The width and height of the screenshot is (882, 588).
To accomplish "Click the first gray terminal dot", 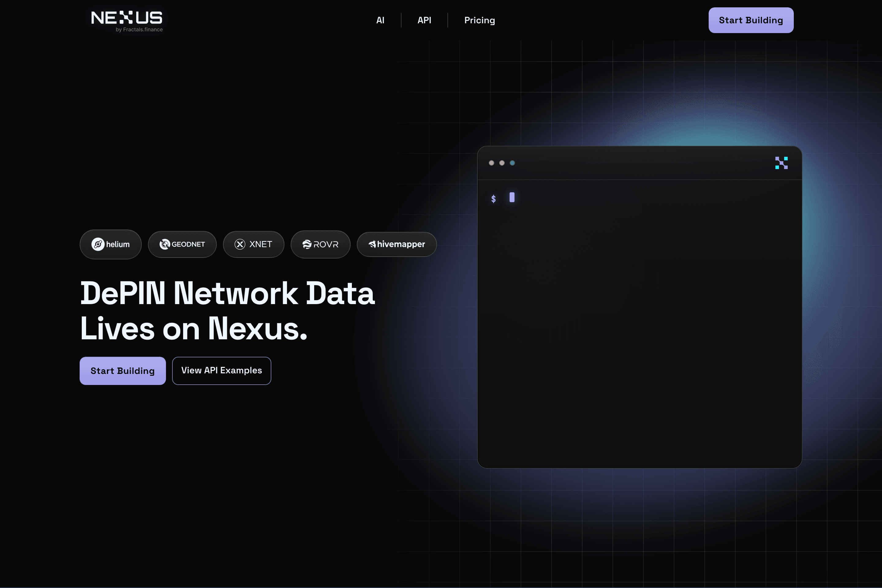I will click(x=491, y=163).
